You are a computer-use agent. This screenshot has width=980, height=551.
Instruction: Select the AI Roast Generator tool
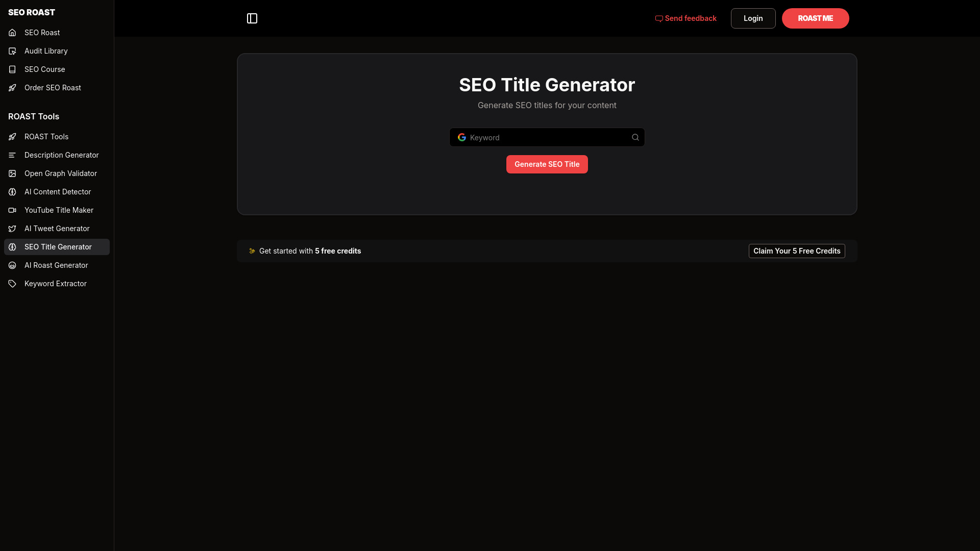(56, 264)
